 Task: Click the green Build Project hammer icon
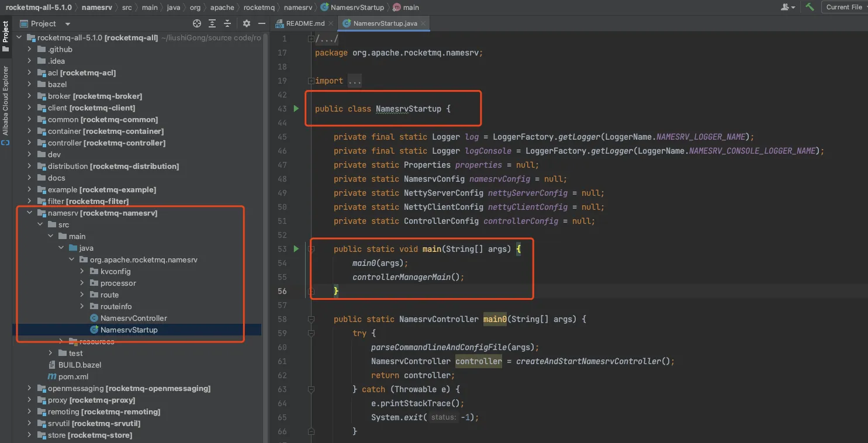tap(810, 7)
